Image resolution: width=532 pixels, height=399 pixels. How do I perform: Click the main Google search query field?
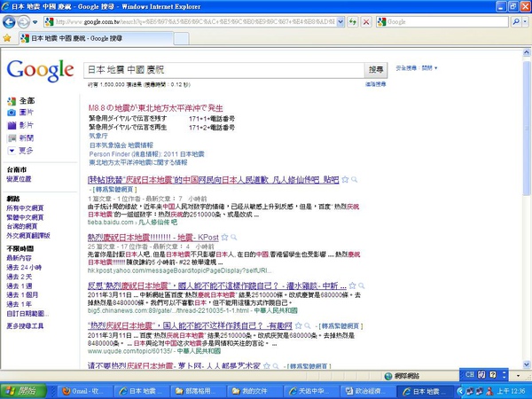coord(224,70)
